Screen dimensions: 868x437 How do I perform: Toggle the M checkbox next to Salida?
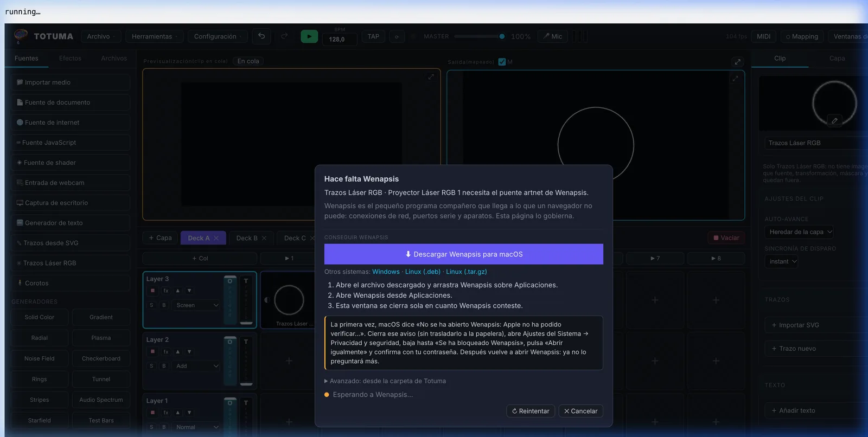point(502,62)
